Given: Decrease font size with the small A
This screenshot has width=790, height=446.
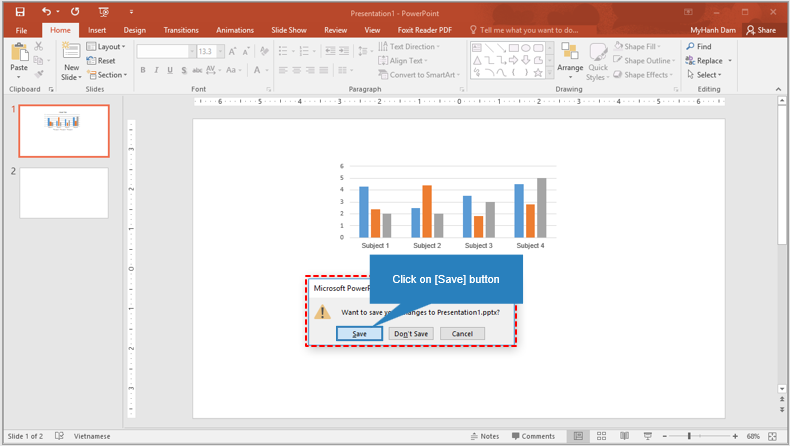Looking at the screenshot, I should (246, 51).
